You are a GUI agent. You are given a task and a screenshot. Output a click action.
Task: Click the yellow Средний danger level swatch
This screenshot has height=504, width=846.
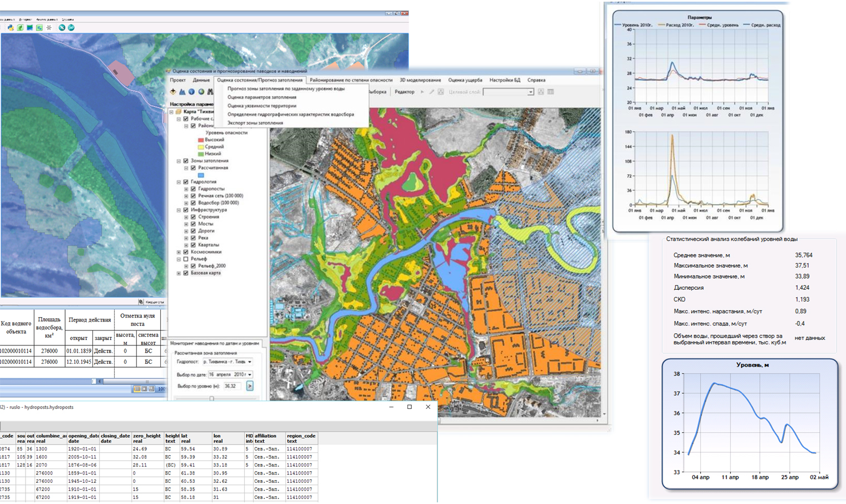(201, 146)
